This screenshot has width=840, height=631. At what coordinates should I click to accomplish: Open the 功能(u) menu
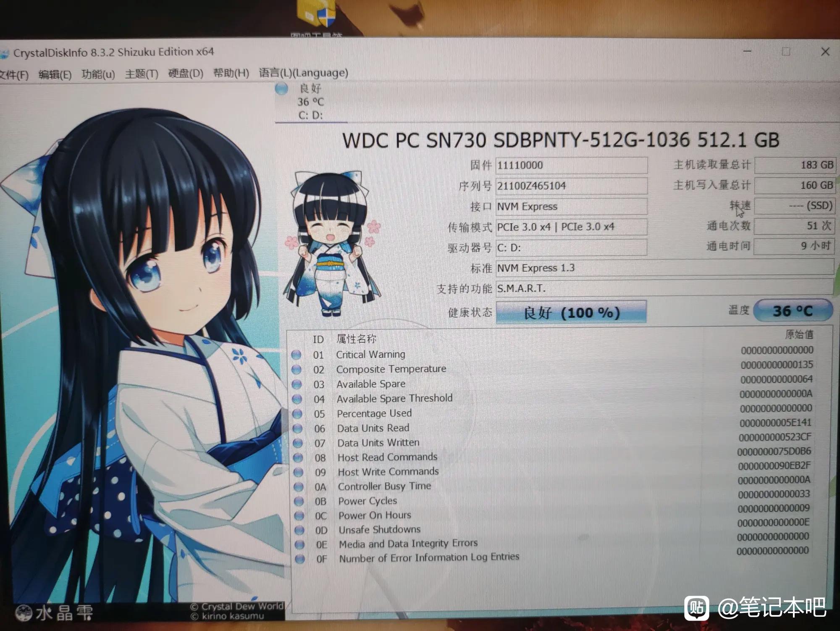pyautogui.click(x=98, y=74)
